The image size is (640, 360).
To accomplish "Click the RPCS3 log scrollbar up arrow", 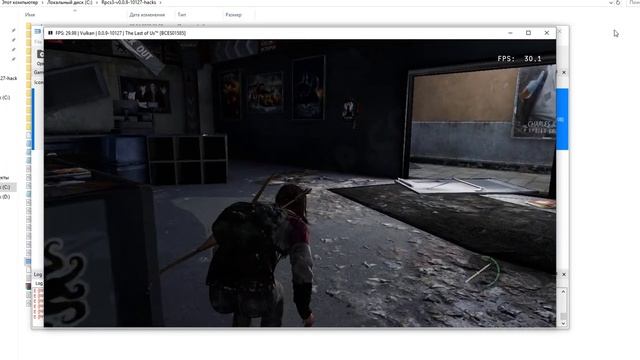I will tap(563, 292).
